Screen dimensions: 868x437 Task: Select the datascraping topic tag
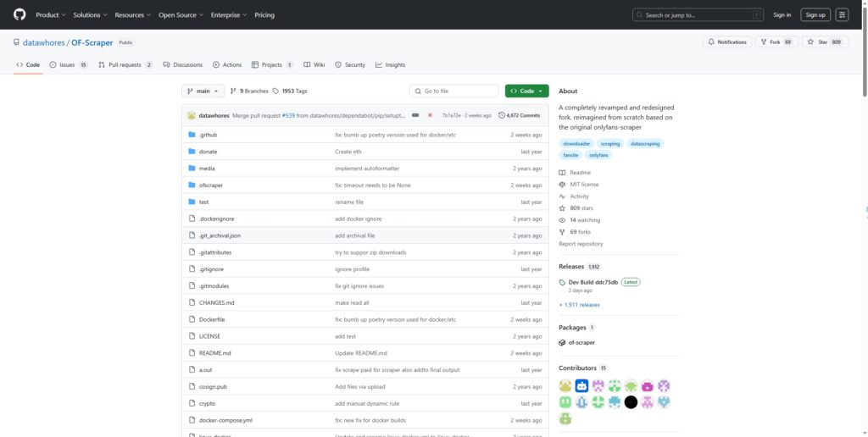pyautogui.click(x=645, y=144)
